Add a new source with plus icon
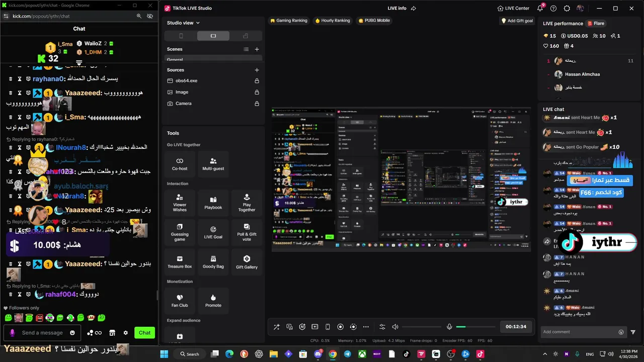This screenshot has width=644, height=362. click(257, 70)
